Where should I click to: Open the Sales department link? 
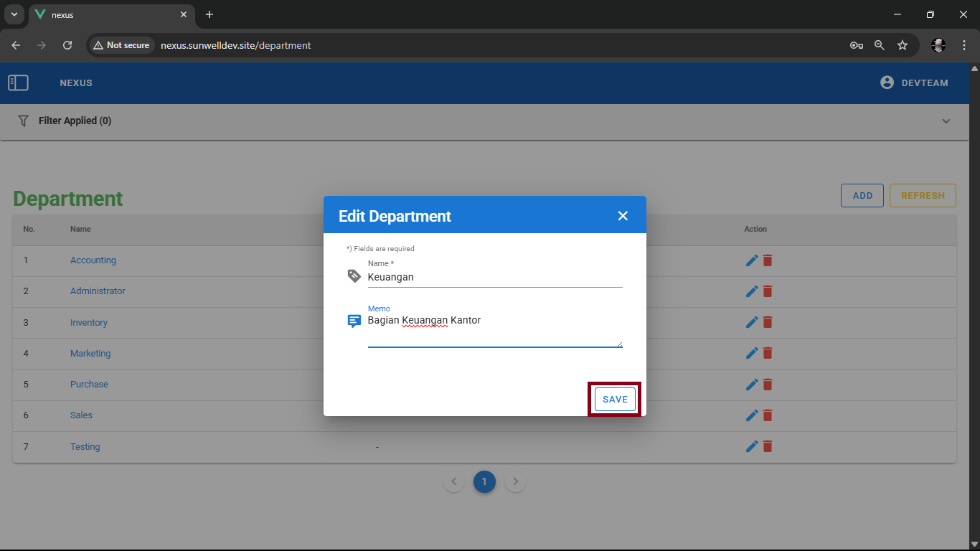coord(81,415)
